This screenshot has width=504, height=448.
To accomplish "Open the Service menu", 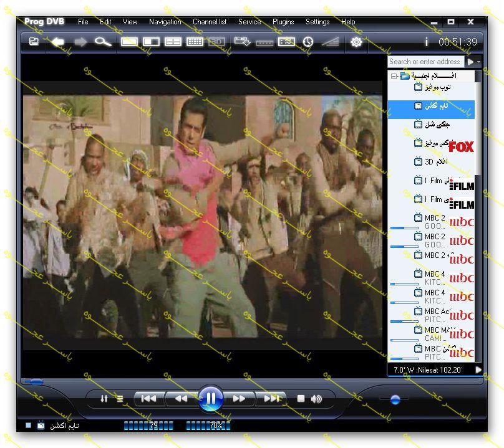I will pyautogui.click(x=250, y=22).
